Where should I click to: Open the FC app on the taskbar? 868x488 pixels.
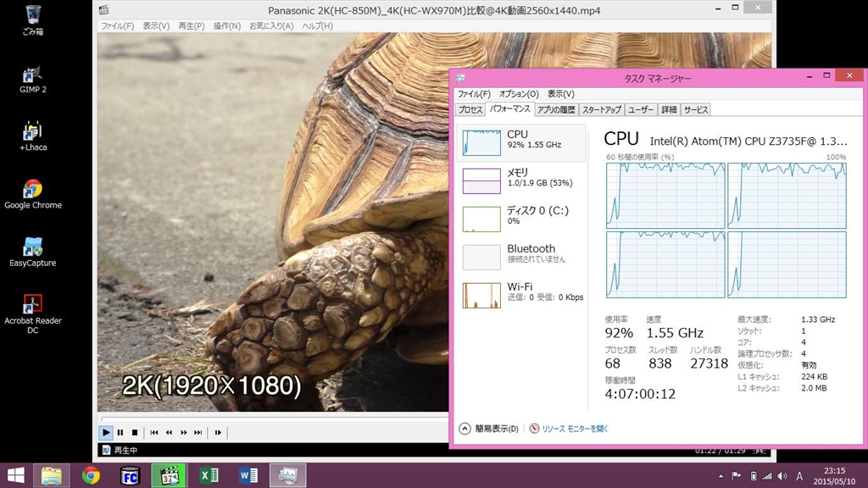tap(130, 476)
